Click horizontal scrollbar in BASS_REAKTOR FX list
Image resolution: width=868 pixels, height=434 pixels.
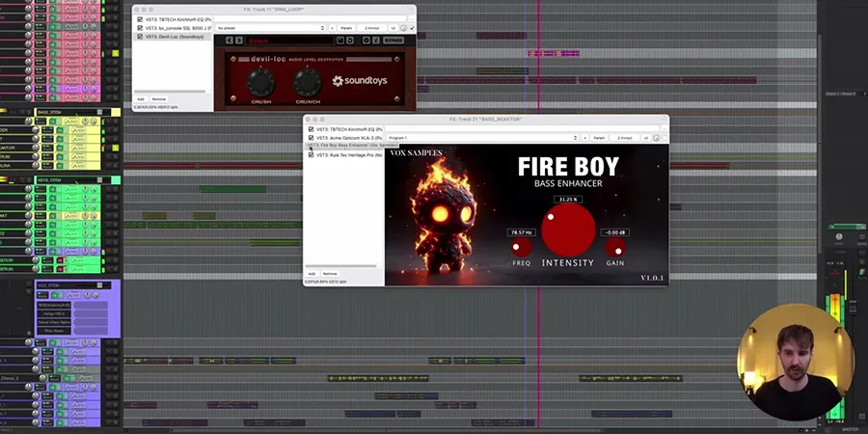(x=340, y=266)
